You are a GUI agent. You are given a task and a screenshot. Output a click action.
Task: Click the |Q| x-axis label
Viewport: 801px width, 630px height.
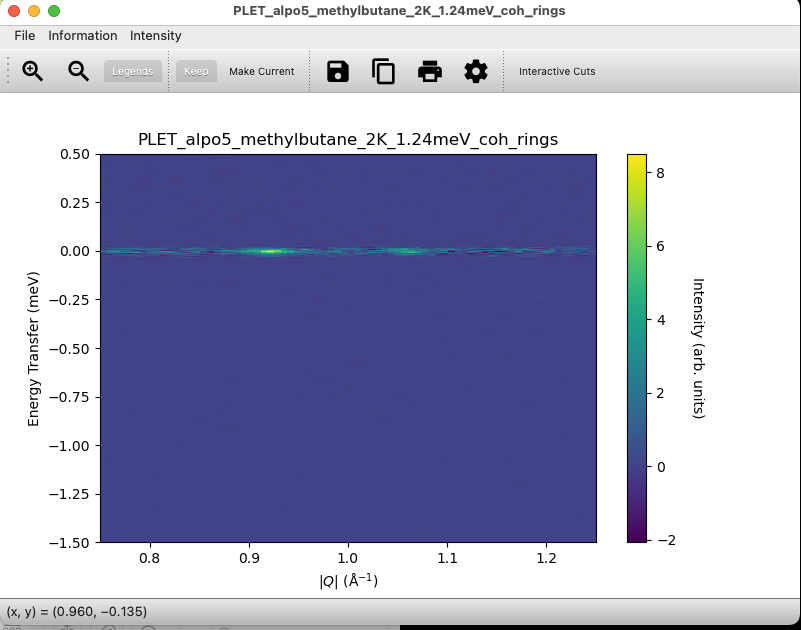[x=348, y=581]
